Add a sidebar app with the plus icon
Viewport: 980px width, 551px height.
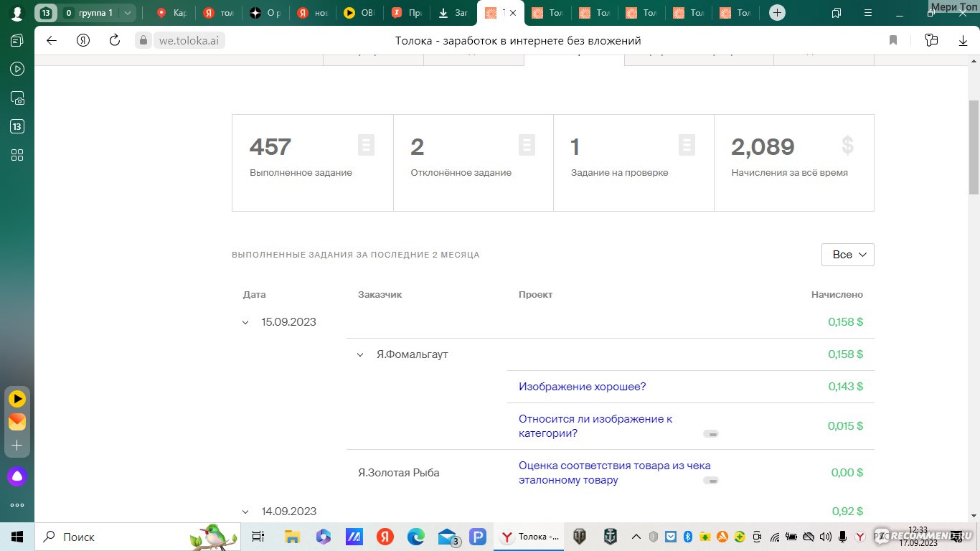[x=17, y=446]
